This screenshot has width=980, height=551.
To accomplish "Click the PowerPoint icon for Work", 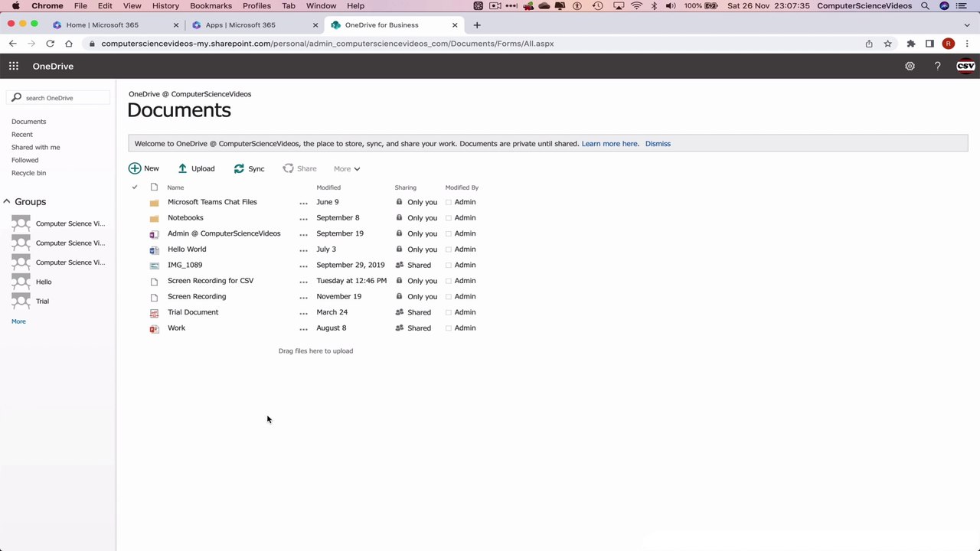I will [154, 328].
